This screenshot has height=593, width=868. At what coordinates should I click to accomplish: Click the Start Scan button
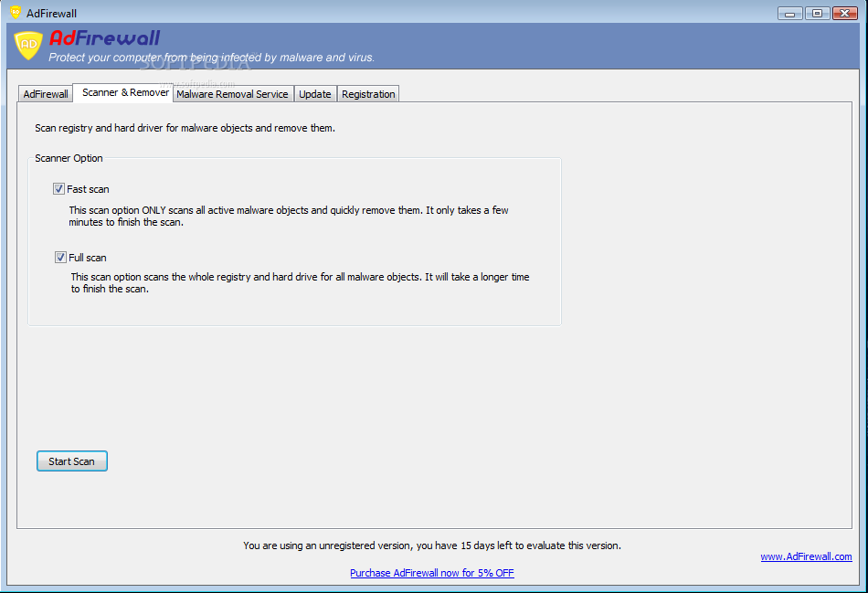72,461
